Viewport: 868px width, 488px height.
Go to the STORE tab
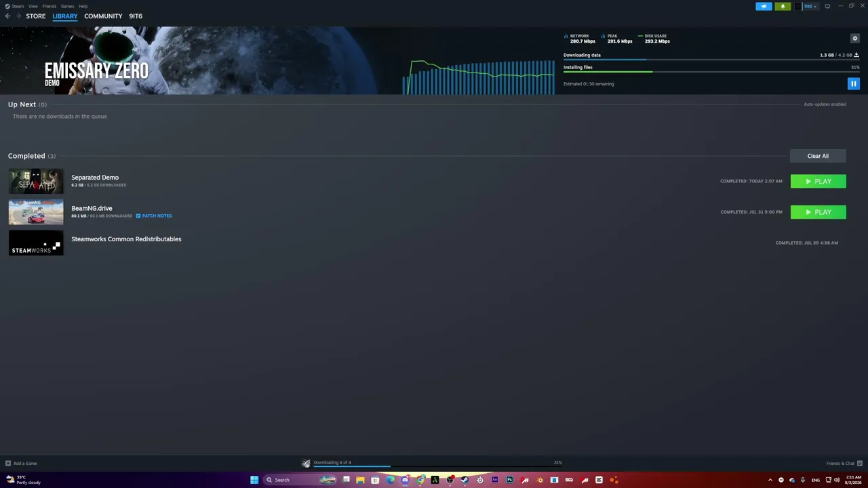tap(36, 16)
